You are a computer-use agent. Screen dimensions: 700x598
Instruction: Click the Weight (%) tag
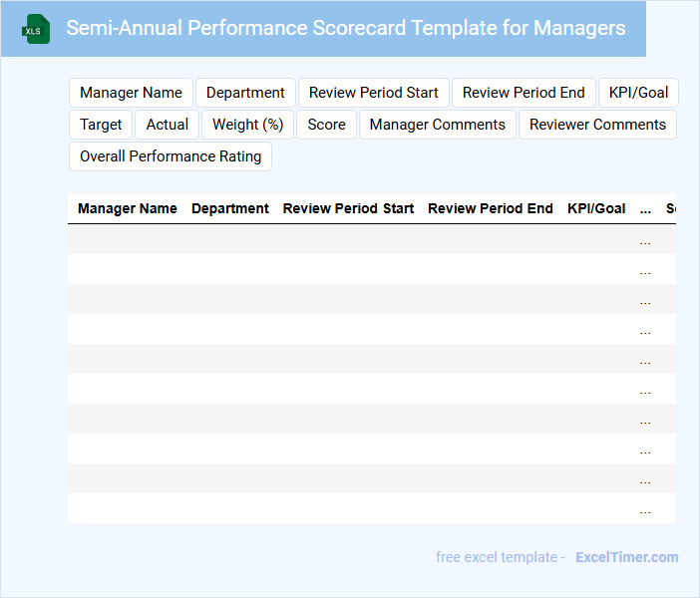pos(247,125)
